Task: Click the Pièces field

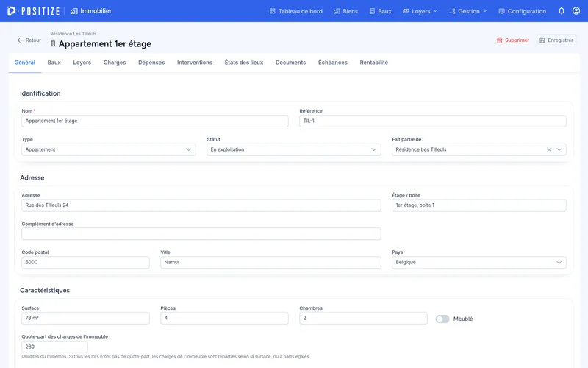Action: 224,318
